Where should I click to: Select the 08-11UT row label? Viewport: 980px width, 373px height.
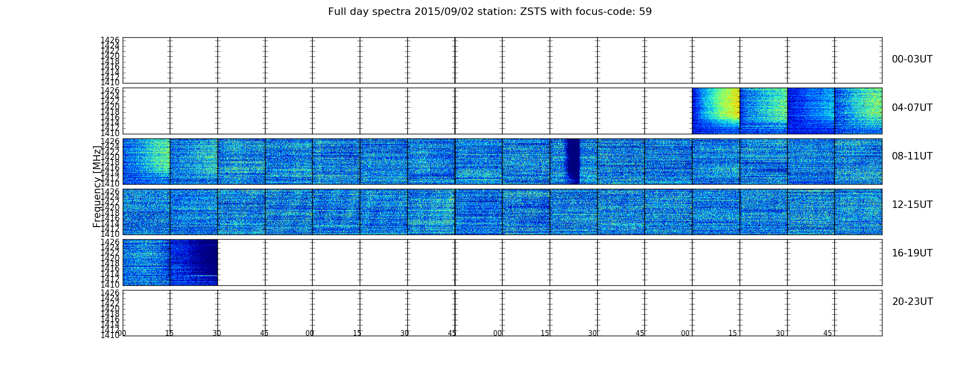(912, 156)
